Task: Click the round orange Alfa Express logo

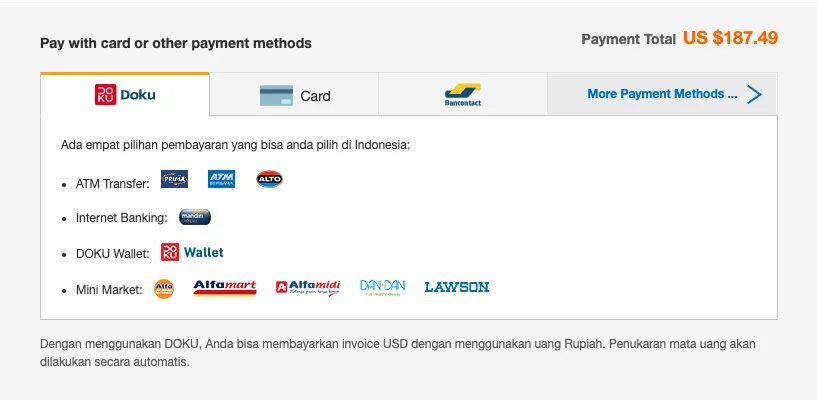Action: pyautogui.click(x=164, y=289)
